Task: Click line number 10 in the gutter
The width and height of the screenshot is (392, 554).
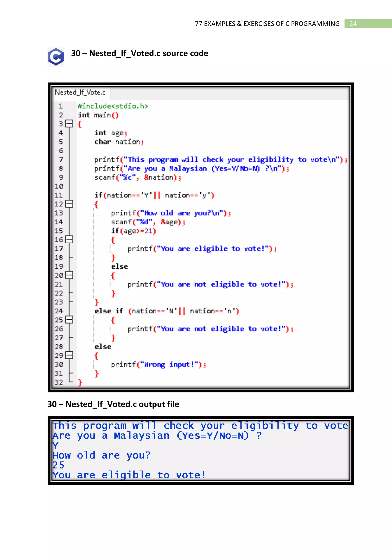Action: point(59,186)
